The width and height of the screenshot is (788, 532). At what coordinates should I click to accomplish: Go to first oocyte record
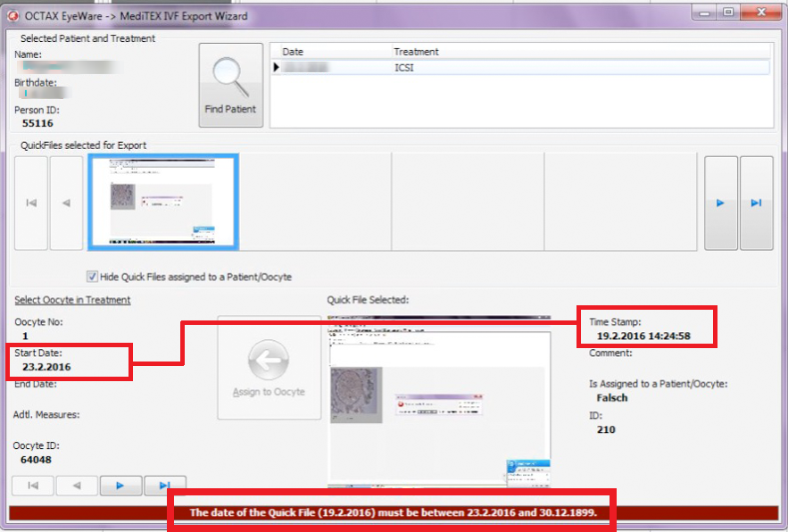point(33,486)
